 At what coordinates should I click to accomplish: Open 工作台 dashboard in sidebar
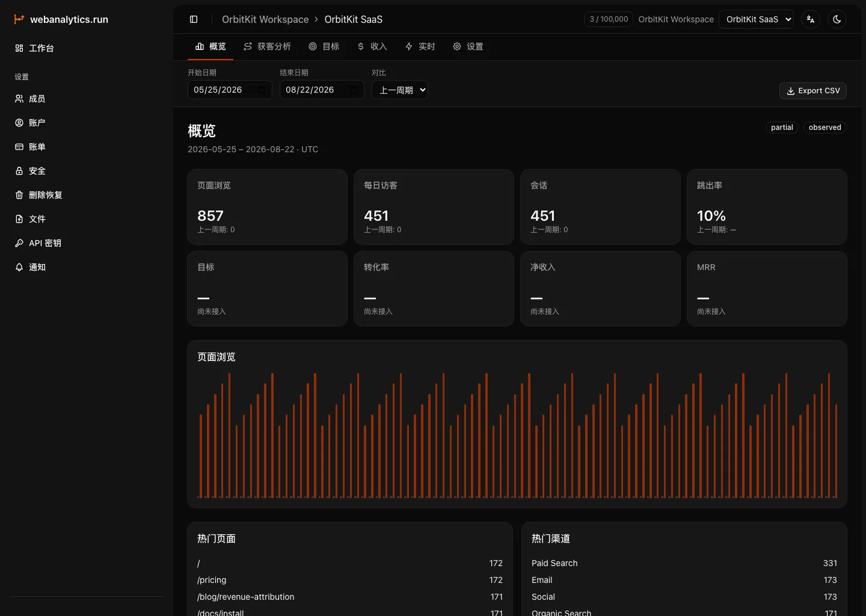point(87,48)
